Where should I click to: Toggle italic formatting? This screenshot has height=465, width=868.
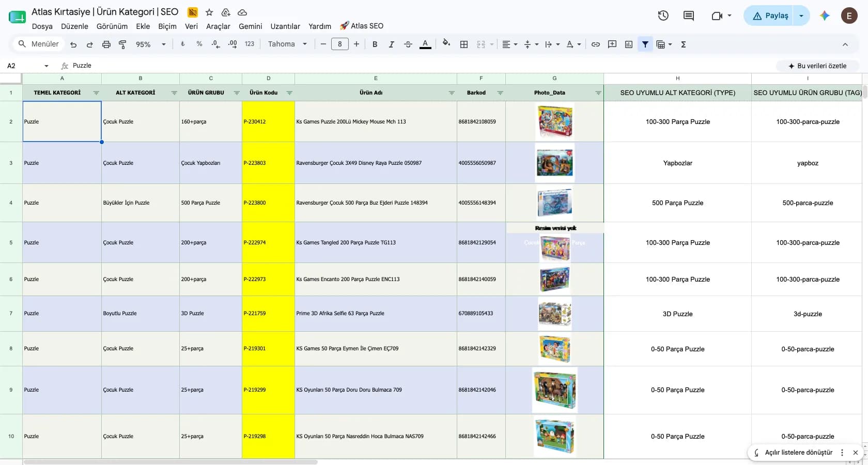(x=391, y=44)
